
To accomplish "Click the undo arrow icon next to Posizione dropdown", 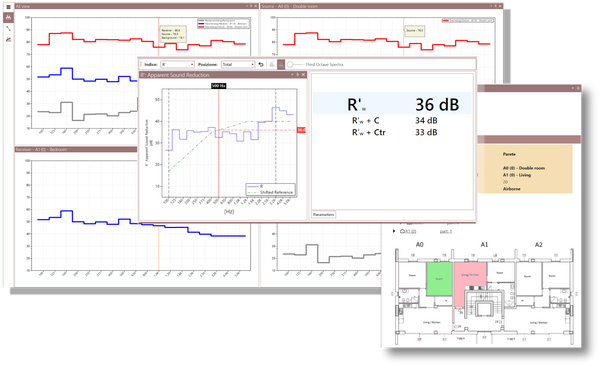I will coord(261,64).
